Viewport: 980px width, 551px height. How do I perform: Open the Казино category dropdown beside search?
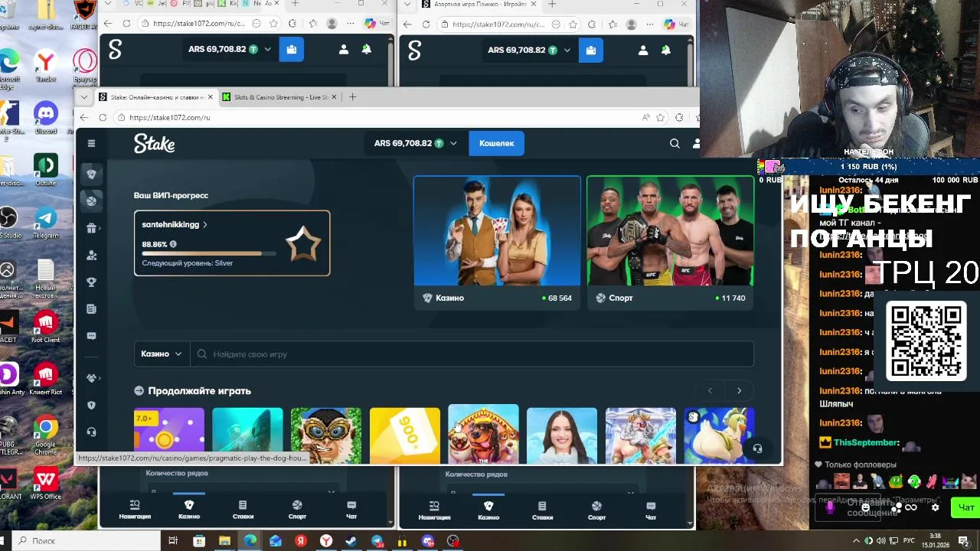tap(162, 354)
